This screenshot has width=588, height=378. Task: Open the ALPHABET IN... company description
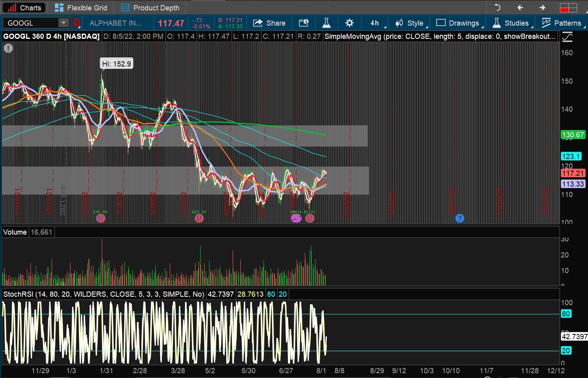[115, 23]
